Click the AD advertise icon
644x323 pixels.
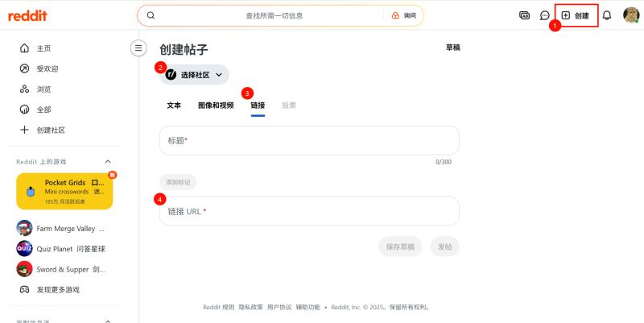(x=525, y=15)
